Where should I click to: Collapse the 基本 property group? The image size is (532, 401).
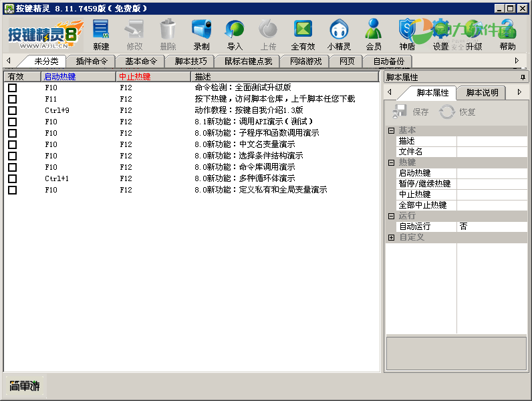pos(391,130)
